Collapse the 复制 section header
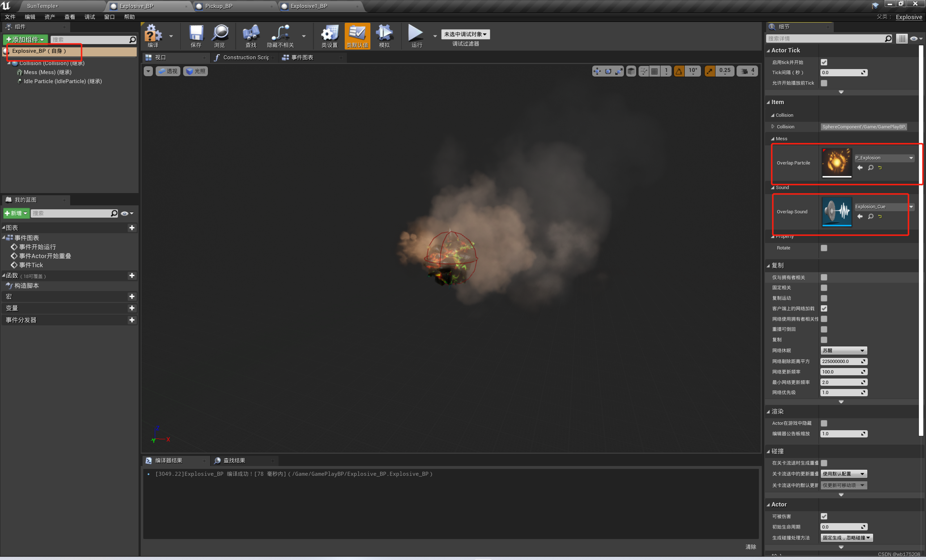This screenshot has width=926, height=560. (x=768, y=266)
